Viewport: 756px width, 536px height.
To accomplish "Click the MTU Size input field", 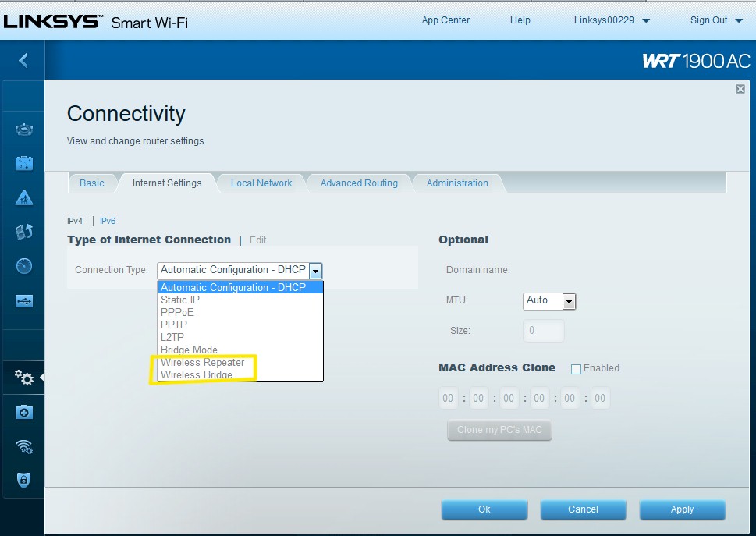I will [543, 331].
